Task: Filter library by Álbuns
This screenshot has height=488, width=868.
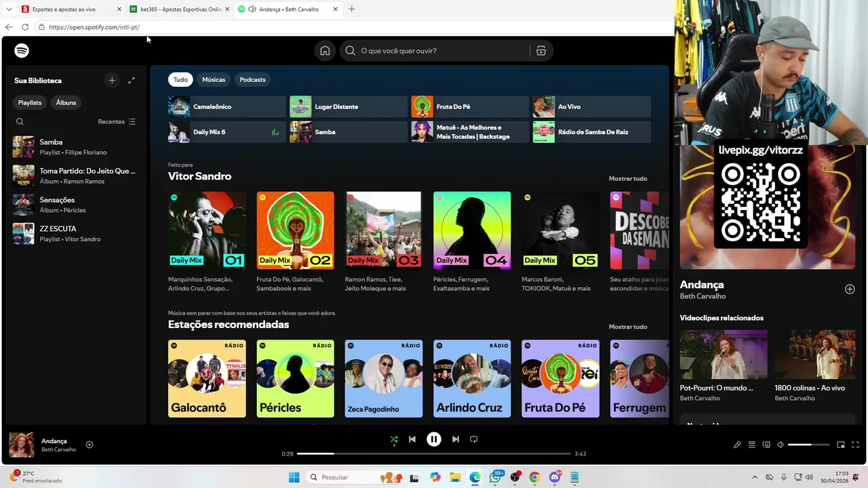Action: pyautogui.click(x=66, y=102)
